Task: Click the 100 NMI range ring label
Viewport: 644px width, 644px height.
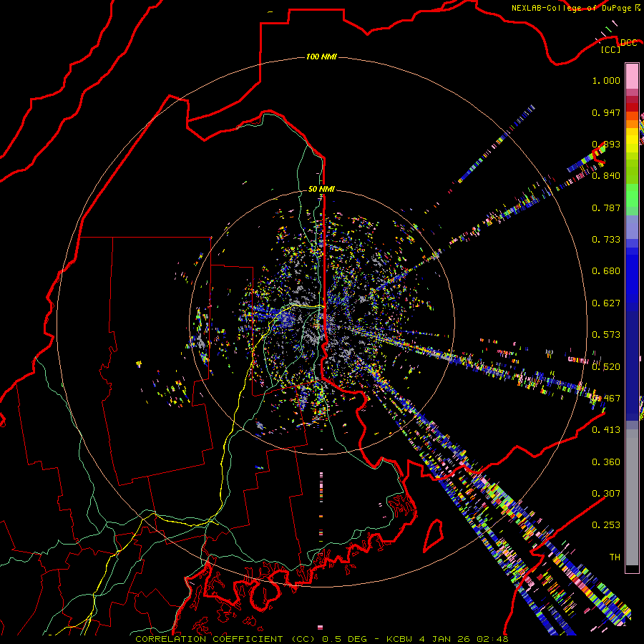Action: click(x=321, y=57)
